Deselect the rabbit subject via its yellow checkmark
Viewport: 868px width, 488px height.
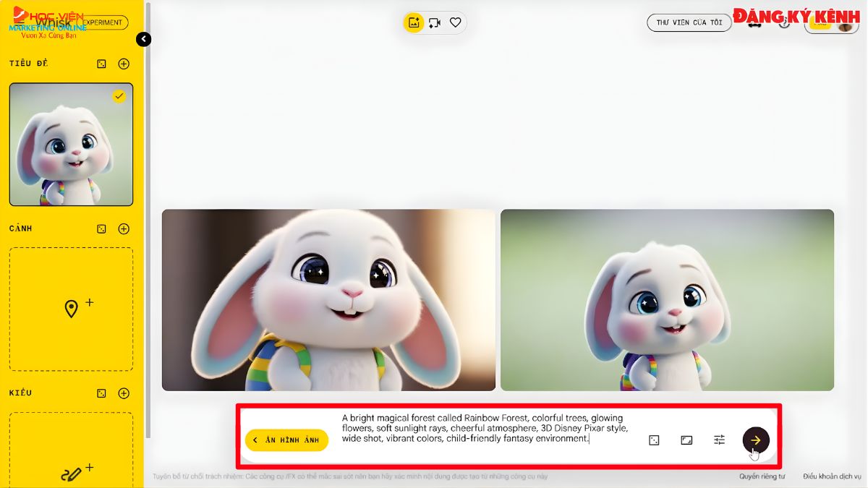click(120, 95)
